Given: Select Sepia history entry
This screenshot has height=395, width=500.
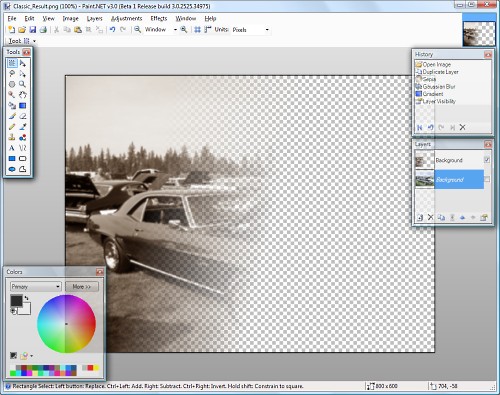Looking at the screenshot, I should (429, 79).
